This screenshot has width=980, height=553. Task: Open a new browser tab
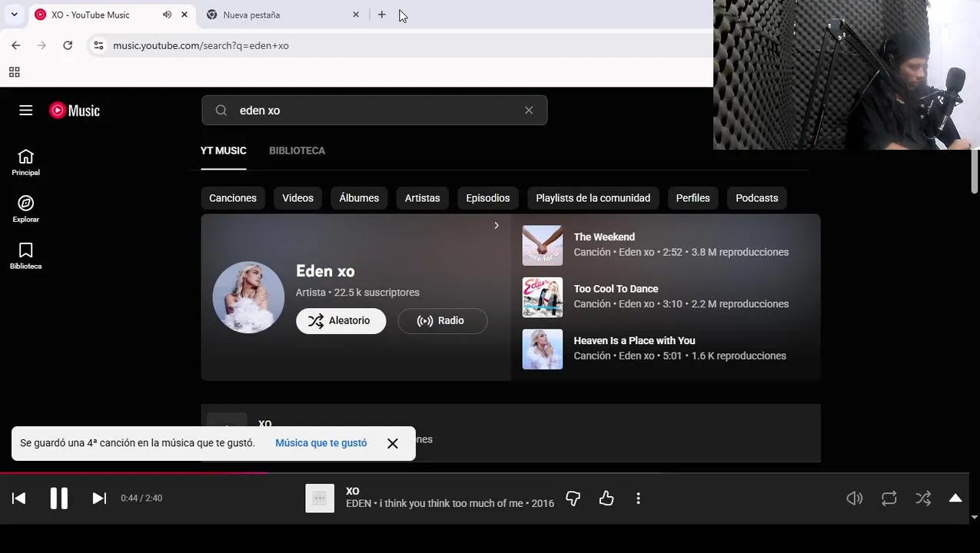click(382, 15)
